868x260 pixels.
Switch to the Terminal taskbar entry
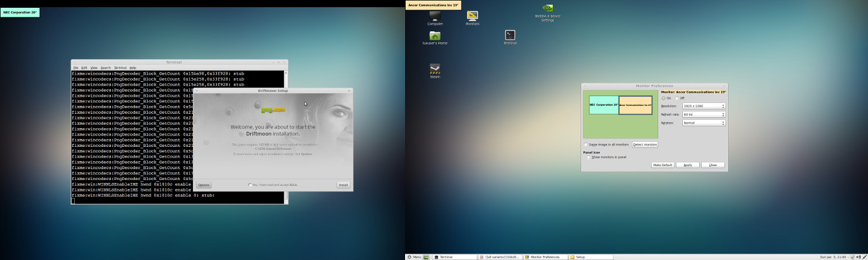[454, 257]
